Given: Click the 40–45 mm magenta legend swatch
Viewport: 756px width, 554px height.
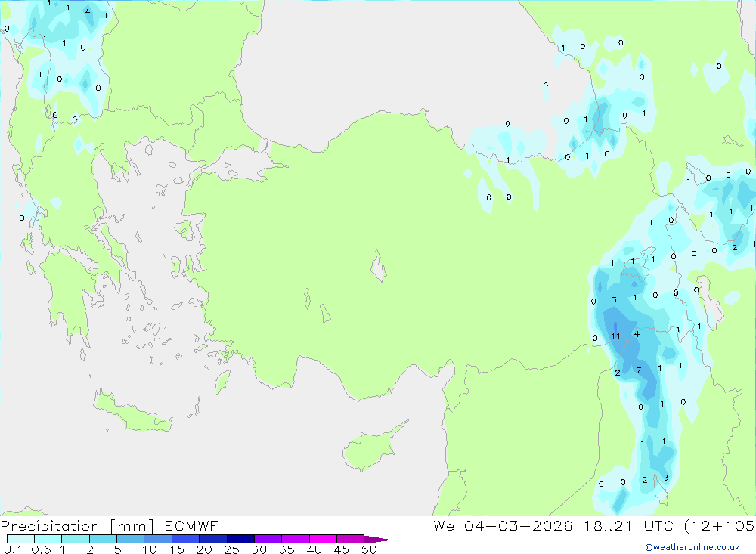Looking at the screenshot, I should coord(323,539).
